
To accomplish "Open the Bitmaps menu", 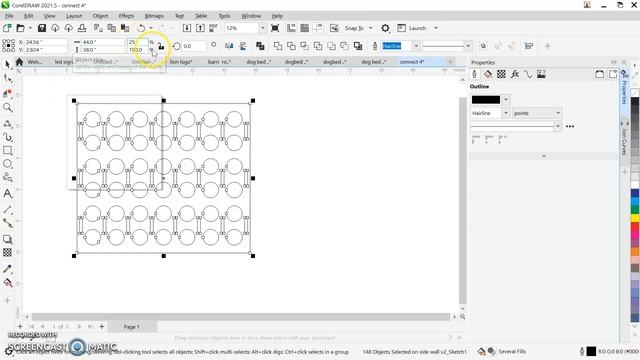I will (x=154, y=16).
